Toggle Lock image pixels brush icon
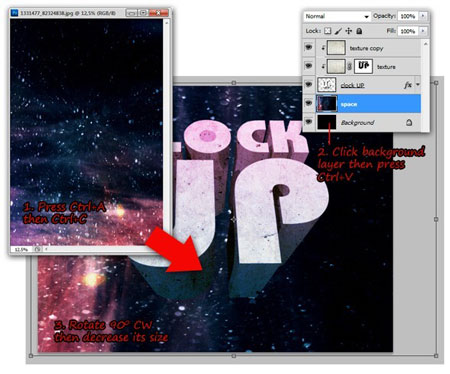450x374 pixels. click(338, 31)
